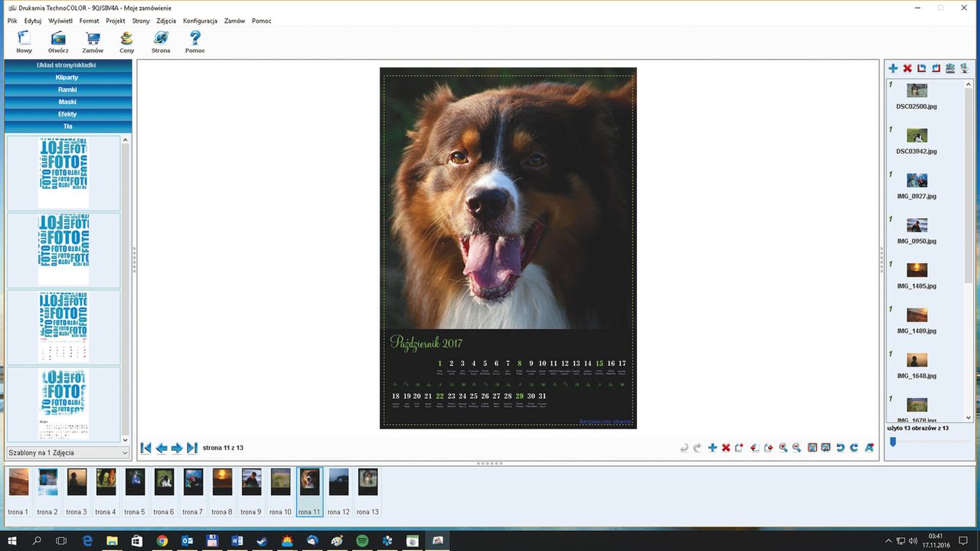Open Spotify from the taskbar

[x=362, y=541]
